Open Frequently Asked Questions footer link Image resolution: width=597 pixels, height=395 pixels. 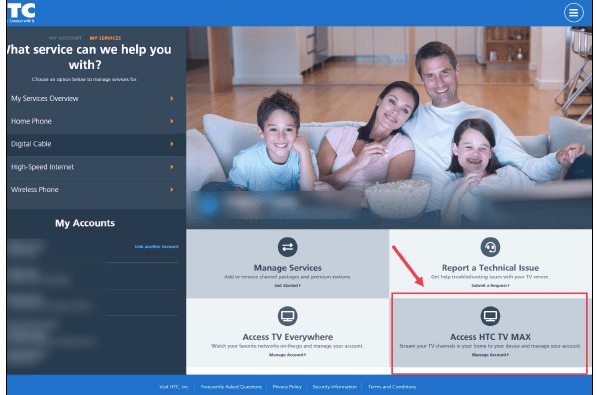231,387
